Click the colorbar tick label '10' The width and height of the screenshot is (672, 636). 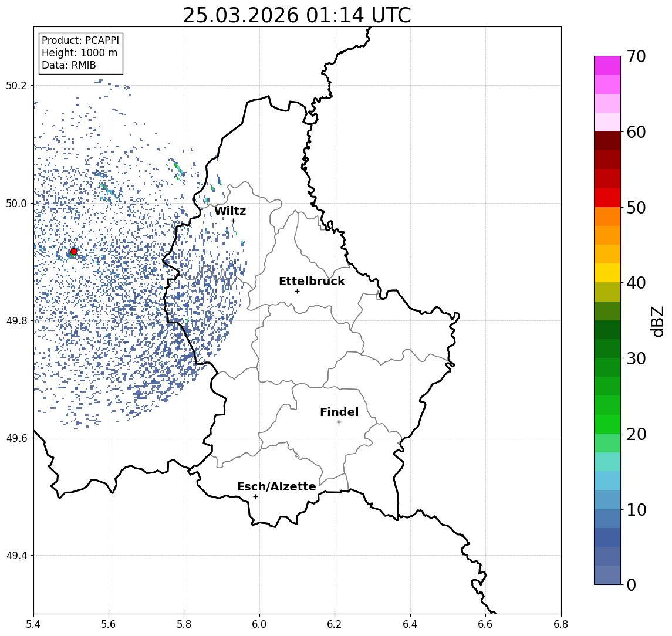(636, 509)
